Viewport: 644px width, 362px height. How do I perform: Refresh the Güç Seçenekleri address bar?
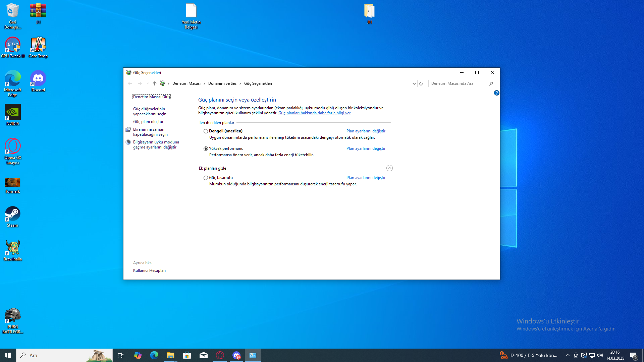(x=421, y=83)
